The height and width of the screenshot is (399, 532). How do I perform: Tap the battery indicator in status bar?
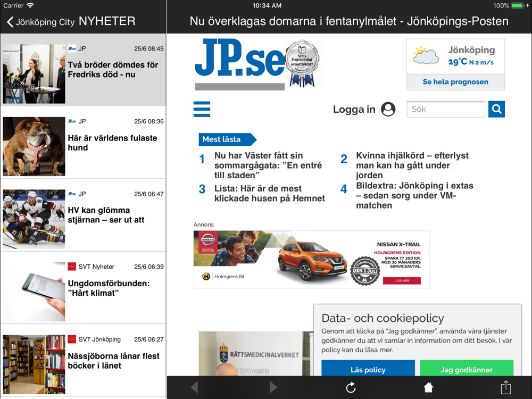518,5
